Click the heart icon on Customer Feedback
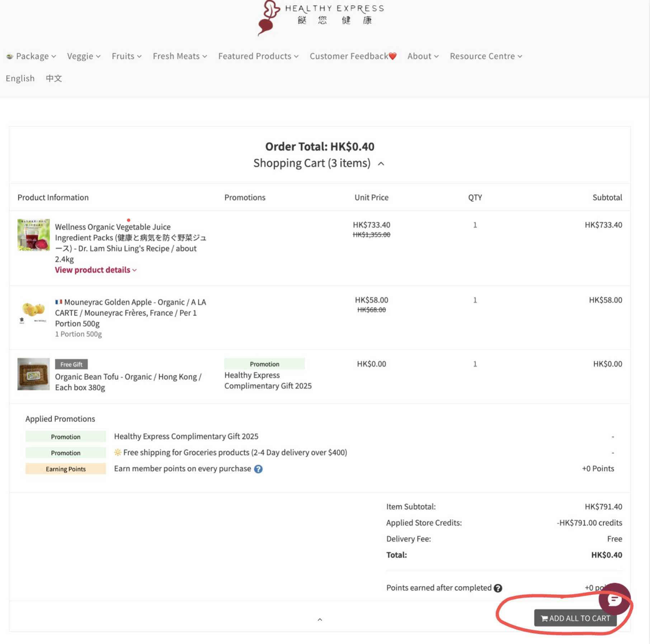The image size is (650, 644). click(x=392, y=56)
